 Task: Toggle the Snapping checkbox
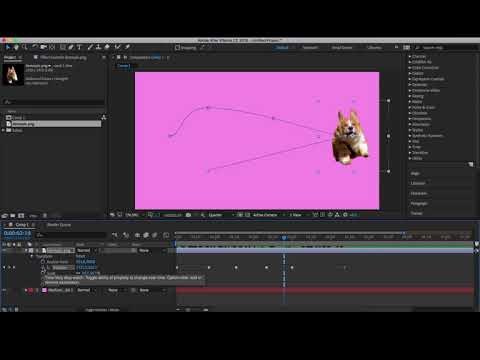pos(178,48)
